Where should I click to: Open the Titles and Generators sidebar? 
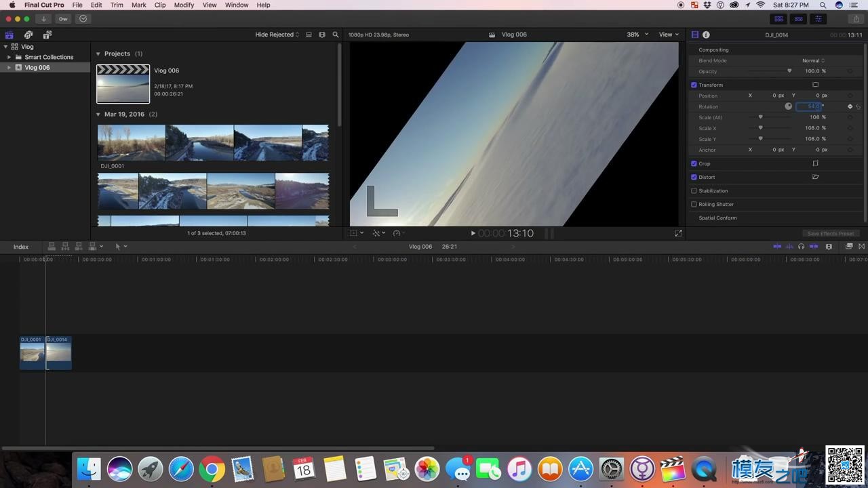click(x=47, y=35)
